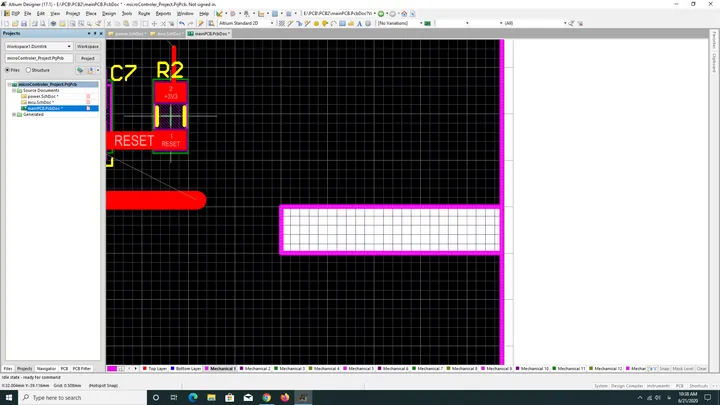
Task: Switch to the power.SchDoc document tab
Action: coord(127,34)
